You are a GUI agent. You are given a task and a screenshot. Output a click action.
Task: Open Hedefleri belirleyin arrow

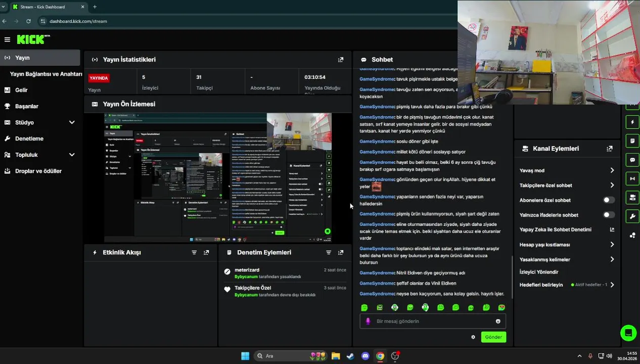point(612,285)
